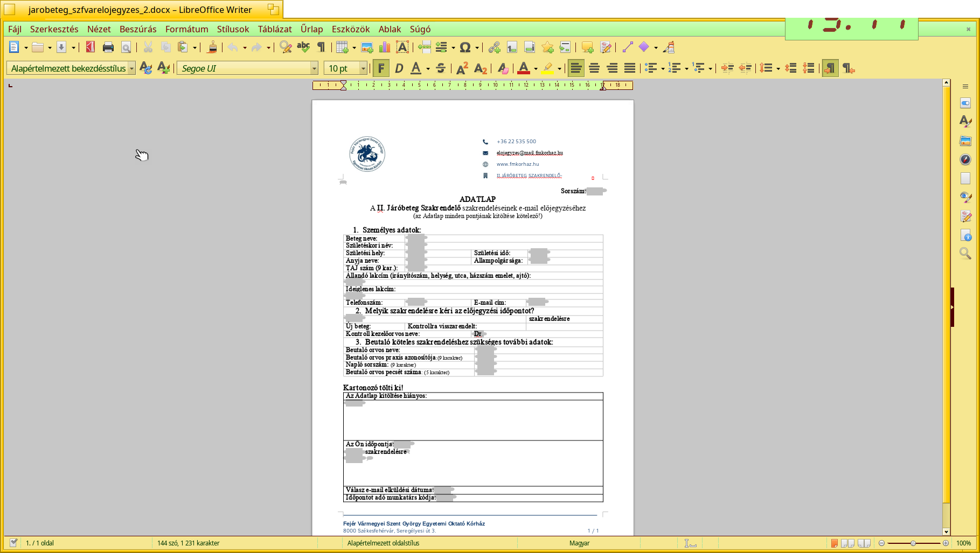
Task: Open Insert Table dropdown arrow
Action: tap(354, 47)
